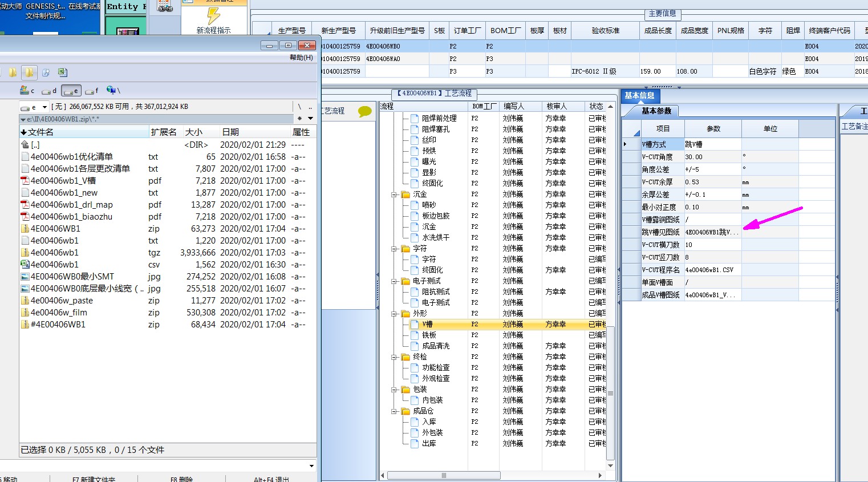Collapse the 包装 folder node
The width and height of the screenshot is (868, 482).
tap(394, 390)
